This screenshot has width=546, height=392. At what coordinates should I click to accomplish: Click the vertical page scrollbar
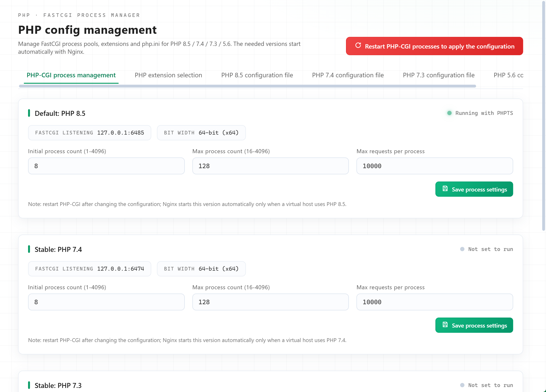click(544, 116)
